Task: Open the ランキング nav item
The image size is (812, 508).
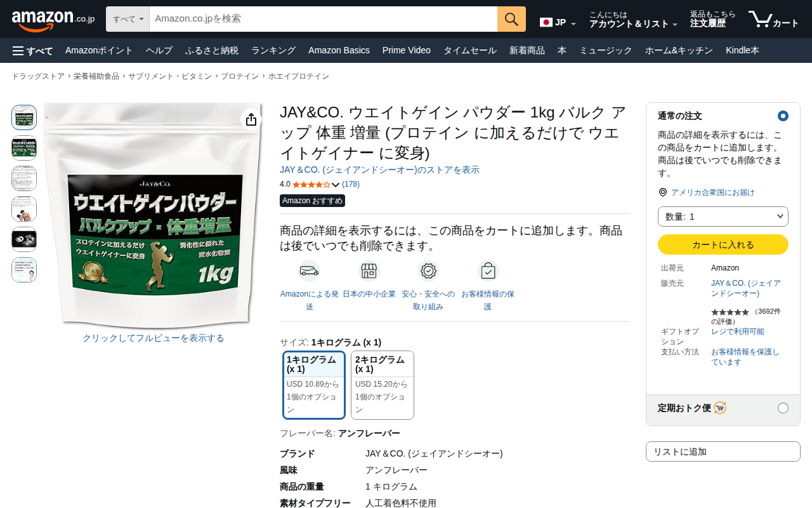Action: pyautogui.click(x=273, y=50)
